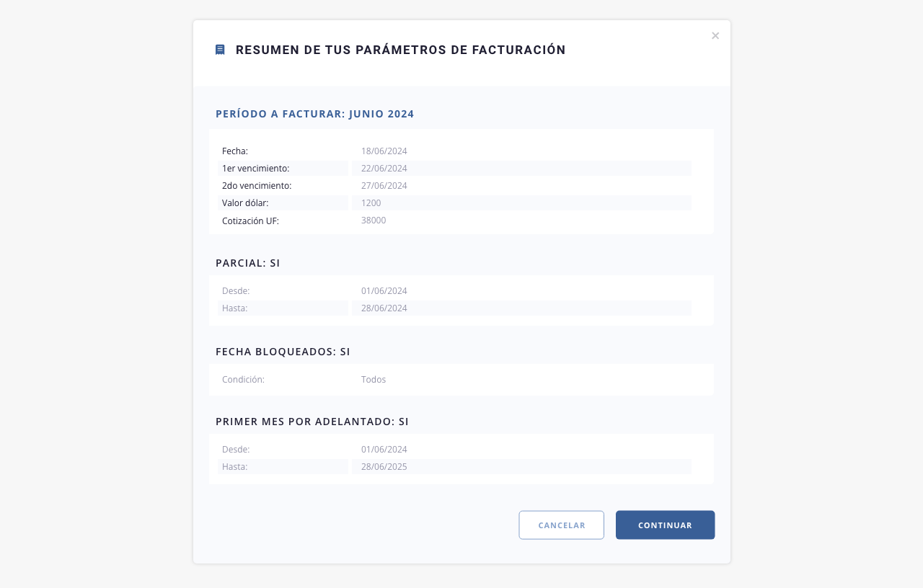Click the Parcial Desde date 01/06/2024
Image resolution: width=923 pixels, height=588 pixels.
[384, 290]
